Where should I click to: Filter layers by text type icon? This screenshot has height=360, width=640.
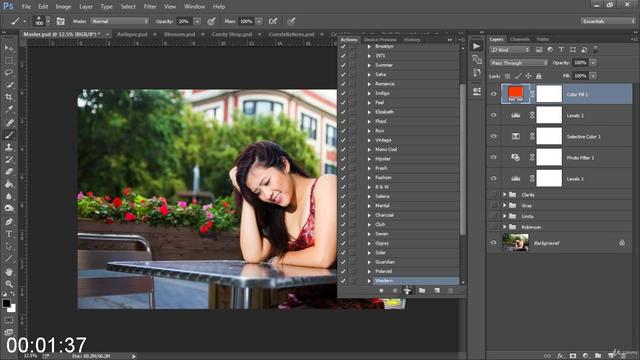point(561,50)
